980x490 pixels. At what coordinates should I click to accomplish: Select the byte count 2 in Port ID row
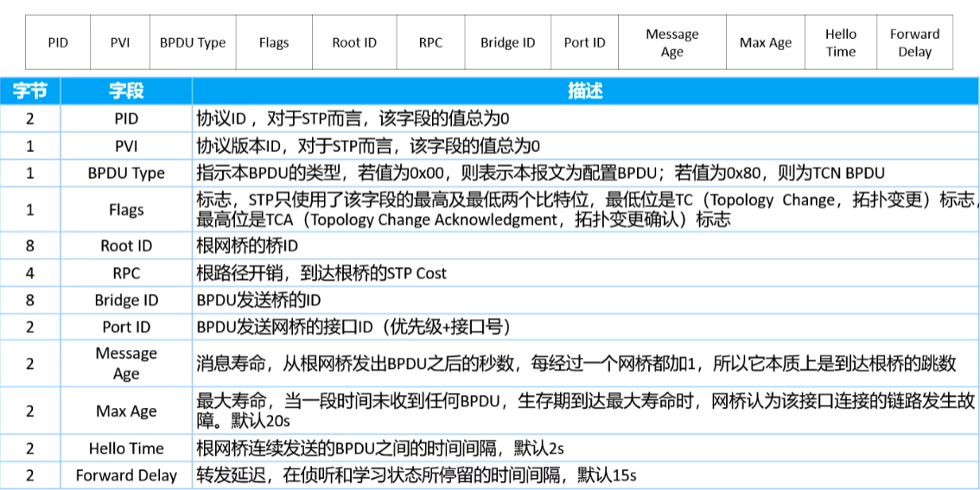[x=30, y=327]
